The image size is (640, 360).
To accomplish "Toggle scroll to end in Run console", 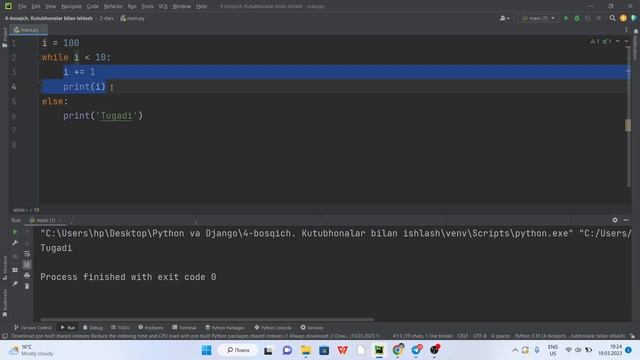I will 27,264.
